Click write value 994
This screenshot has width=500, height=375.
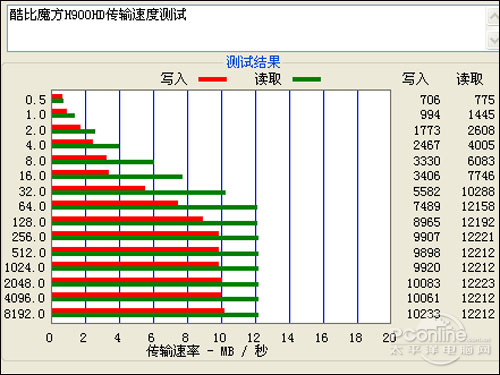point(430,115)
